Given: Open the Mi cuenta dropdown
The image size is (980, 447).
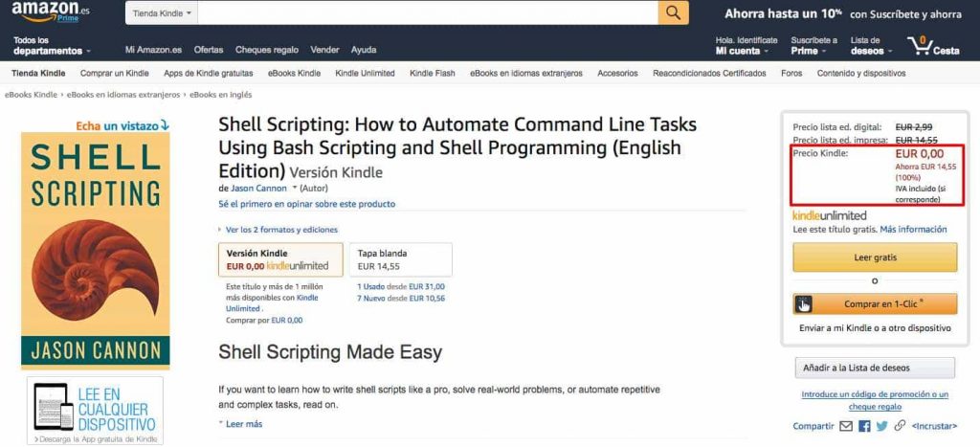Looking at the screenshot, I should coord(746,46).
